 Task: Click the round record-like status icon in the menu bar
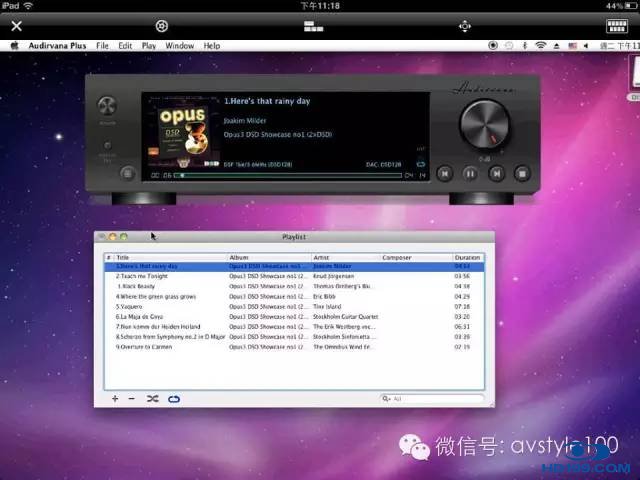pyautogui.click(x=493, y=46)
